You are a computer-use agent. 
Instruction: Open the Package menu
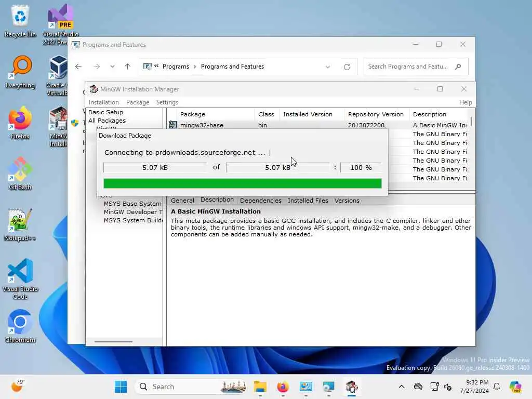pos(138,102)
